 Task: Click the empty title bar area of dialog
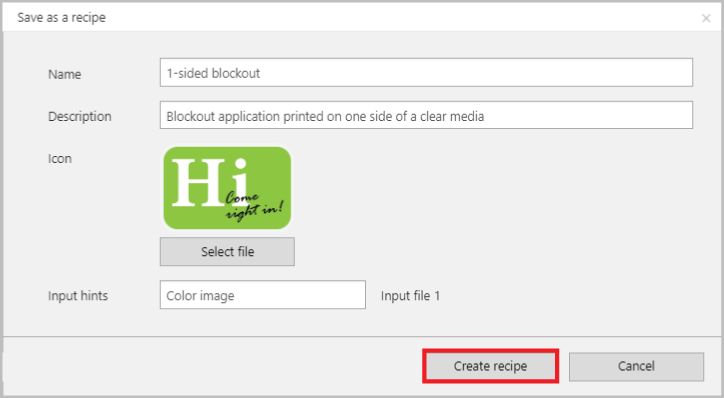pos(402,18)
